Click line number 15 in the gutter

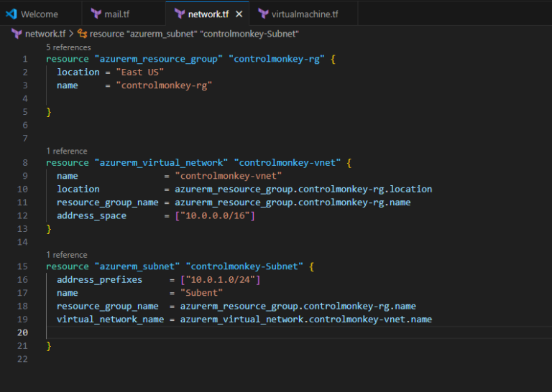22,266
